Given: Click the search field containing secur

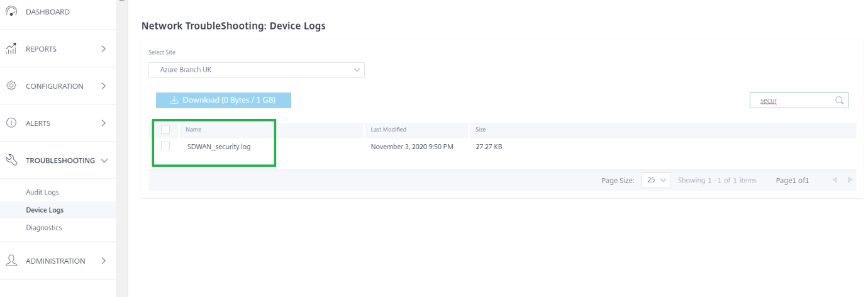Looking at the screenshot, I should (799, 100).
